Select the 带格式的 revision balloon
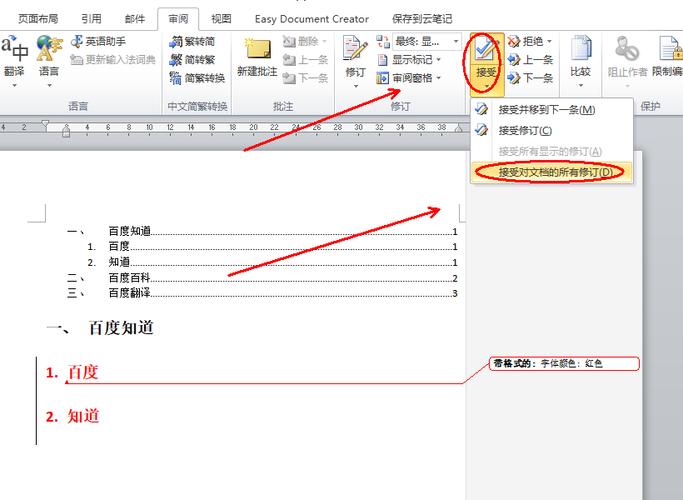This screenshot has width=683, height=500. 565,363
